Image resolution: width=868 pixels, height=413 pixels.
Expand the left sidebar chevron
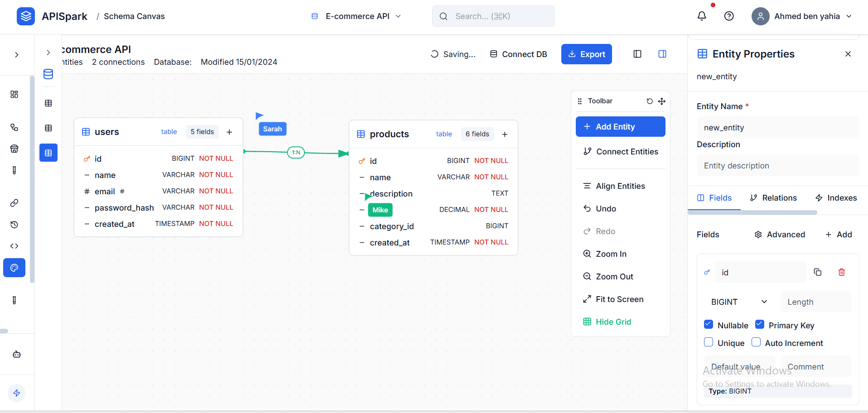click(x=17, y=55)
